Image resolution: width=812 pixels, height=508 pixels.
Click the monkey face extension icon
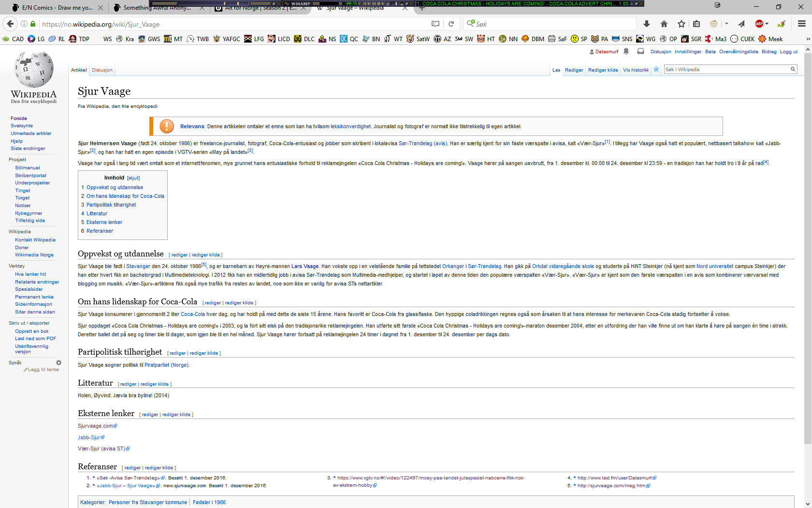coord(714,24)
